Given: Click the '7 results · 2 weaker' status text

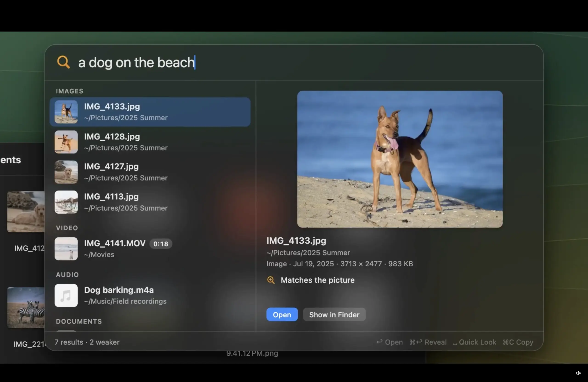Looking at the screenshot, I should coord(87,342).
